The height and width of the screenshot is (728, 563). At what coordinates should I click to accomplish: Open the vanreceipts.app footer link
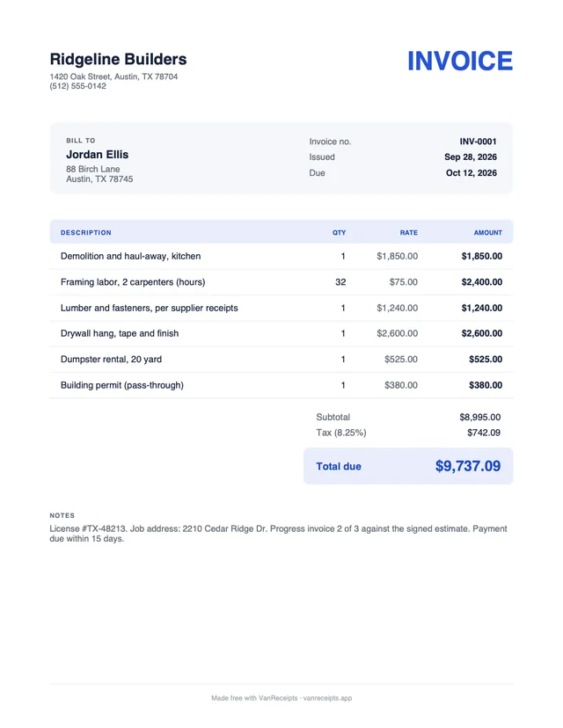327,698
